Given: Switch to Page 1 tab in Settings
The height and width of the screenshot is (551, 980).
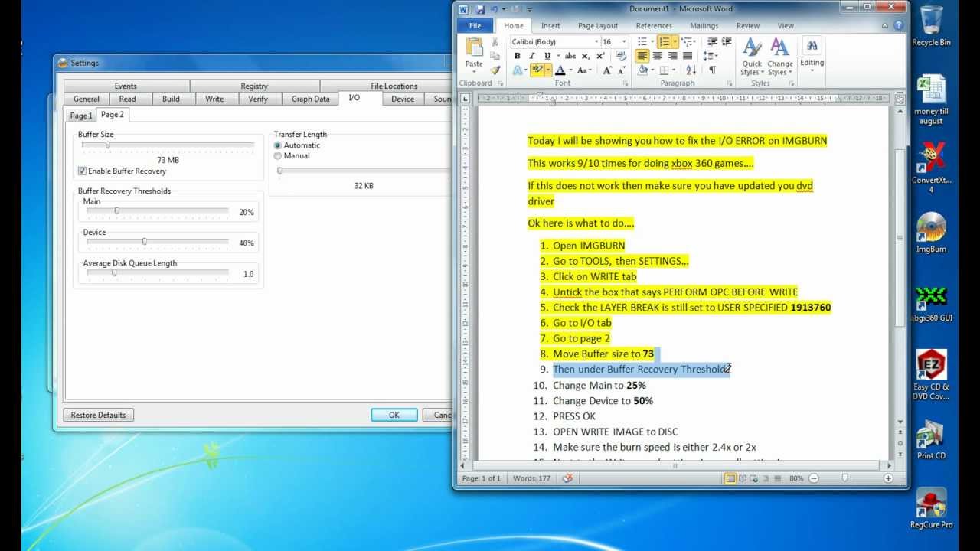Looking at the screenshot, I should click(x=80, y=116).
